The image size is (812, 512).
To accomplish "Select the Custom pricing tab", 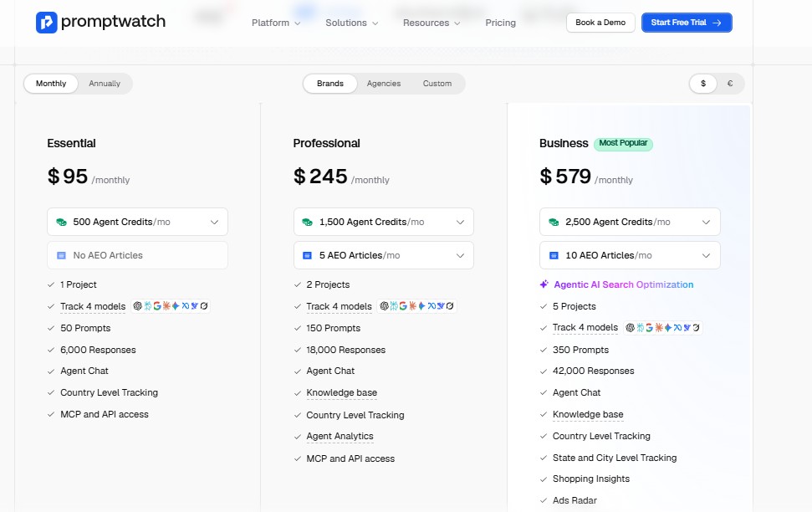I will tap(437, 84).
